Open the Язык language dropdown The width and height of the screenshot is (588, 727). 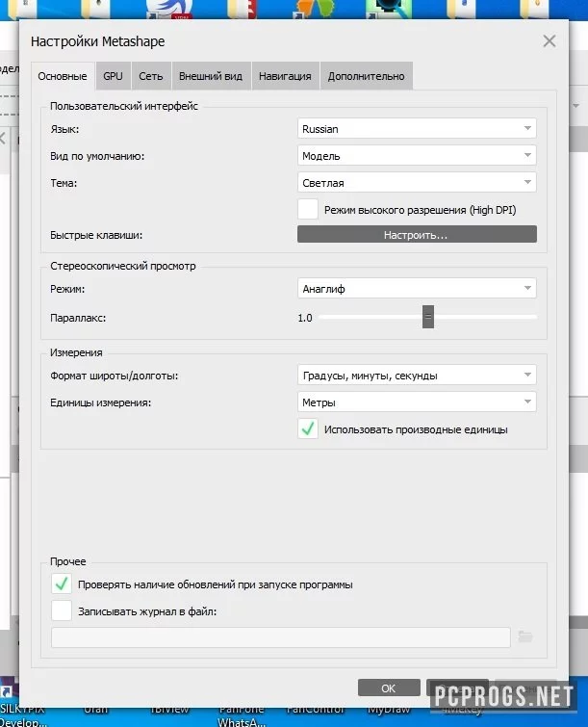point(417,128)
